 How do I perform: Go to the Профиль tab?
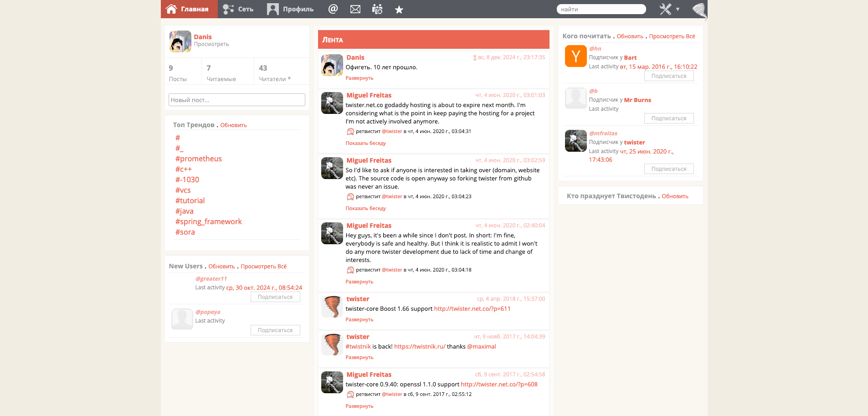click(291, 9)
